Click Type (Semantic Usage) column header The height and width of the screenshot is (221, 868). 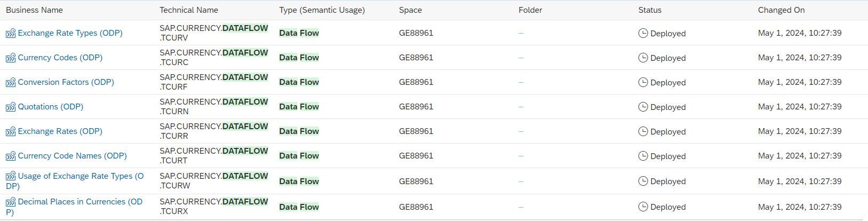pyautogui.click(x=322, y=10)
